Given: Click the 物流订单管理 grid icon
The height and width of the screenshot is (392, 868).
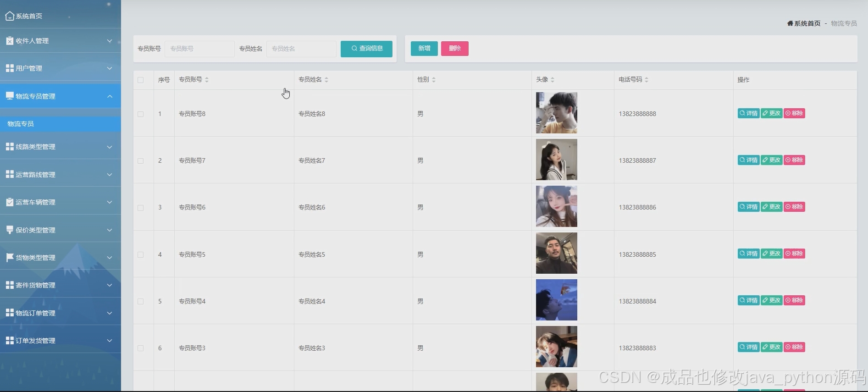Looking at the screenshot, I should tap(10, 313).
